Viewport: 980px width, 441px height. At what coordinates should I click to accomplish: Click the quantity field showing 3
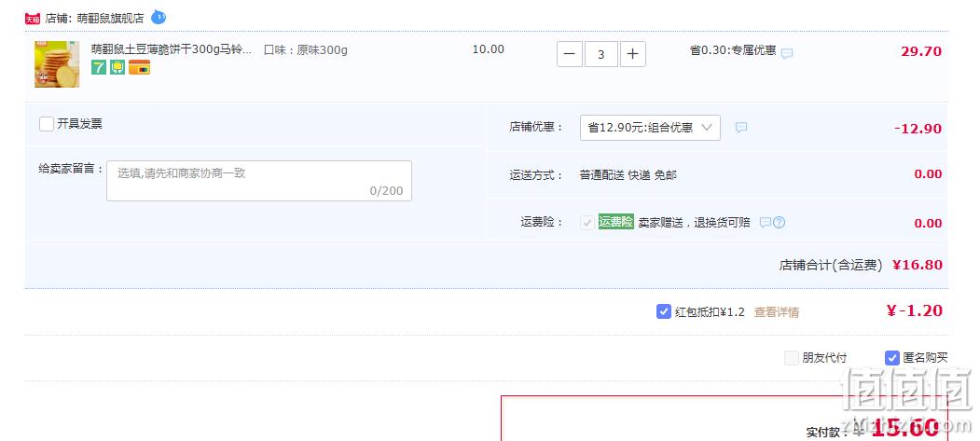coord(601,54)
